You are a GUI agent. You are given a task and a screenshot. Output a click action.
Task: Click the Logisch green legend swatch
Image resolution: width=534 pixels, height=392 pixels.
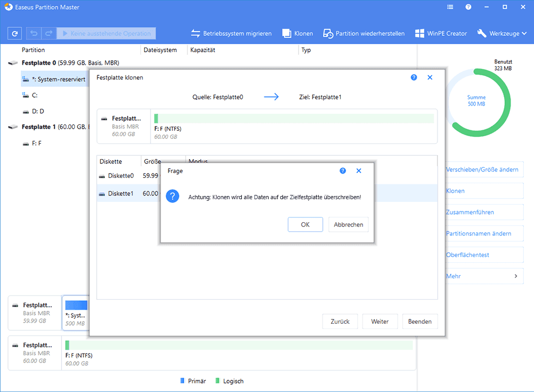[x=217, y=381]
